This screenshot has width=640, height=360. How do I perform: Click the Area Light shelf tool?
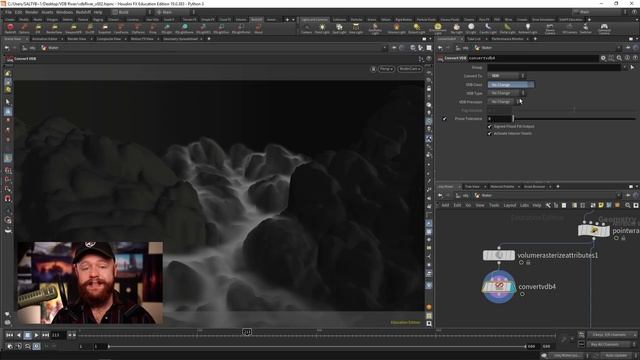pos(356,29)
